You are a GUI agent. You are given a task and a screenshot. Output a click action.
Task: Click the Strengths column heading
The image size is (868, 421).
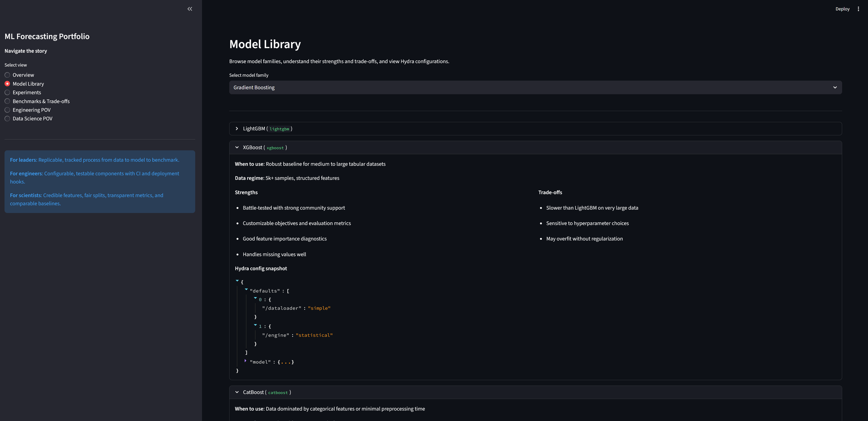point(246,193)
